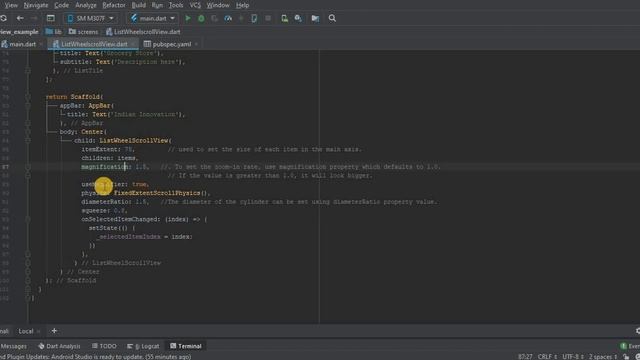Open the Navigate menu
The image size is (640, 360).
[x=36, y=5]
